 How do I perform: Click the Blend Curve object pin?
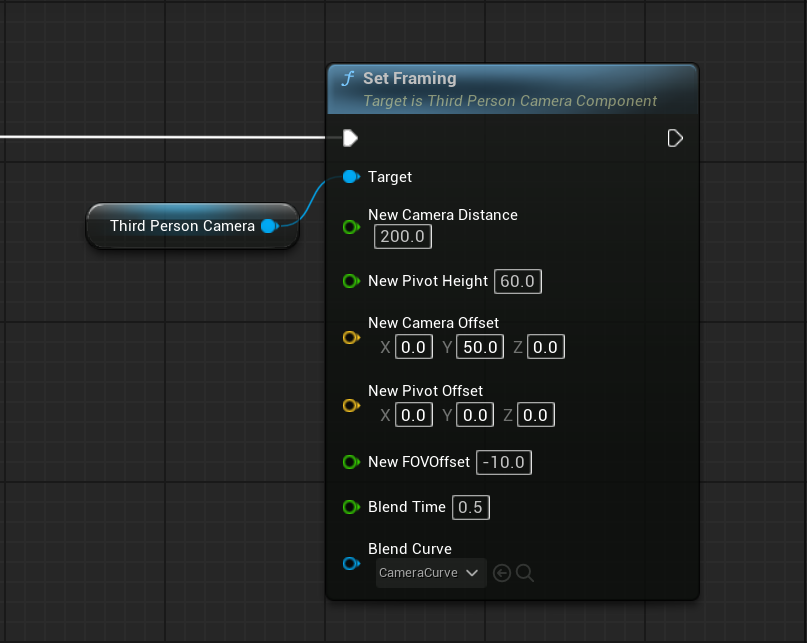[350, 564]
